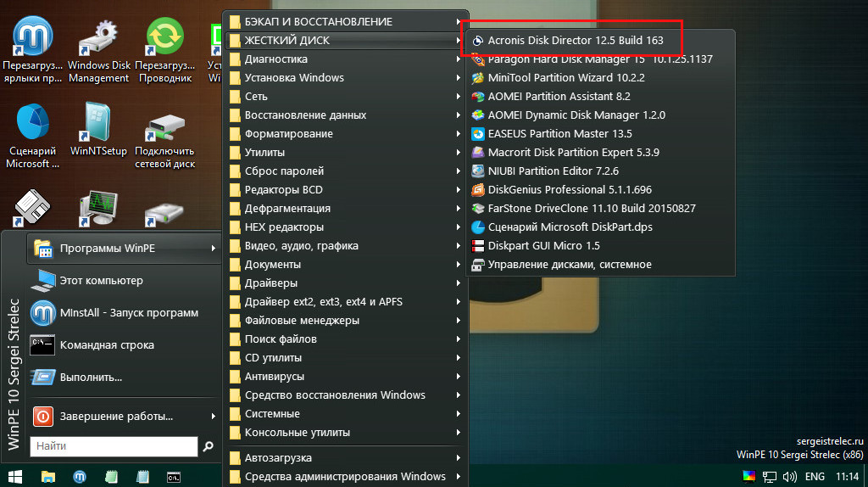
Task: Open Paragon Hard Disk Manager 15
Action: pos(602,59)
